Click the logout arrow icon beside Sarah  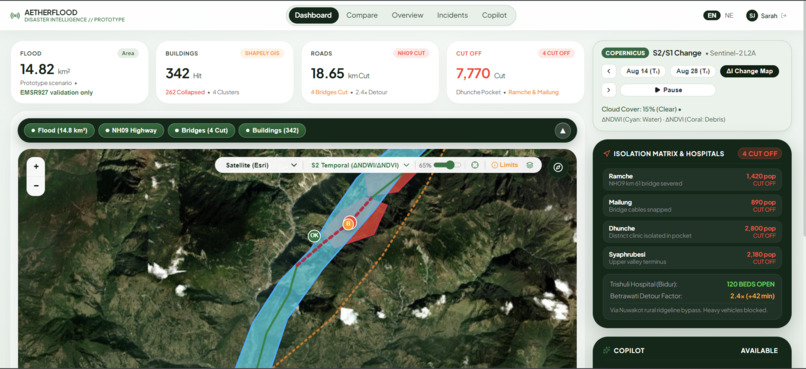[x=783, y=15]
